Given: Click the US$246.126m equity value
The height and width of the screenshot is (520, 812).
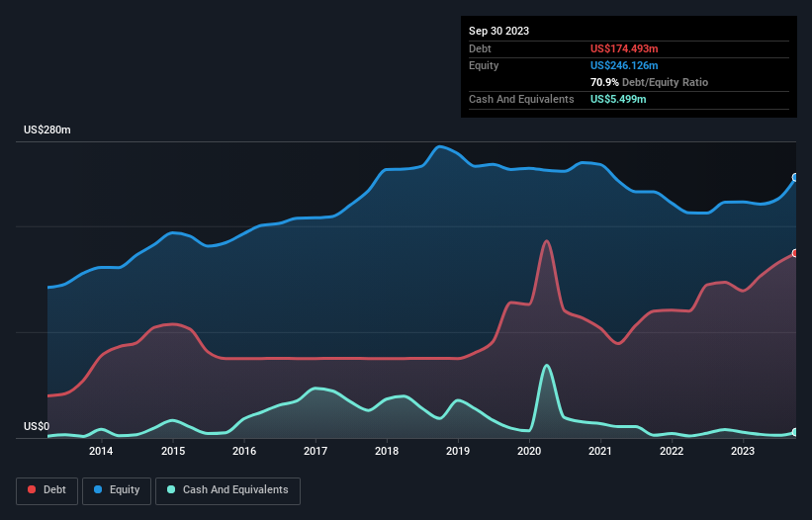Looking at the screenshot, I should [x=624, y=65].
